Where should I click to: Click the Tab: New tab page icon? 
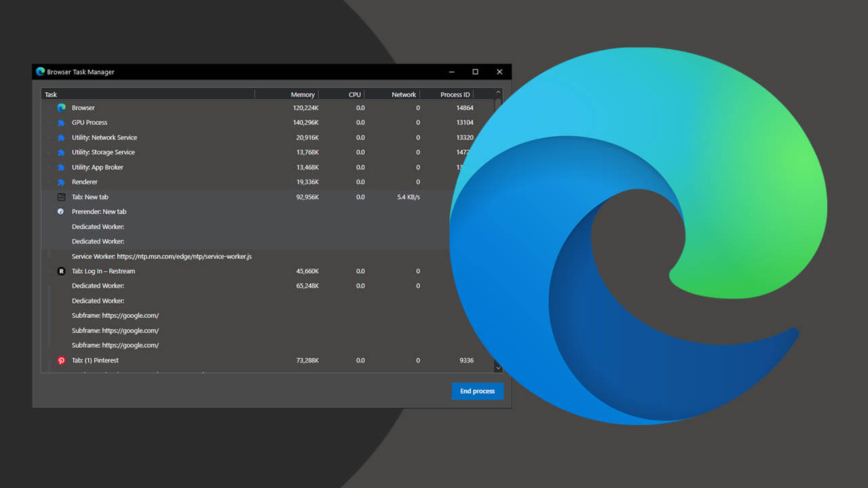coord(61,197)
